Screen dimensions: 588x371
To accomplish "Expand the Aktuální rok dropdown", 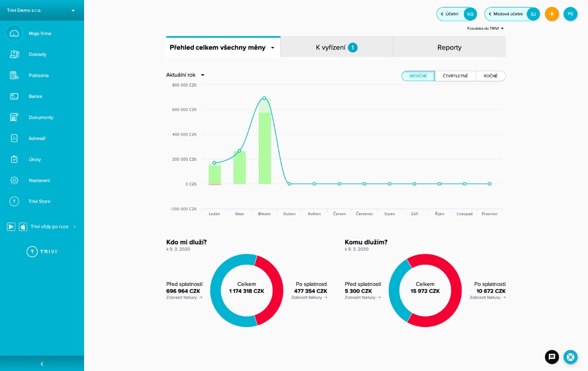I will (x=185, y=75).
